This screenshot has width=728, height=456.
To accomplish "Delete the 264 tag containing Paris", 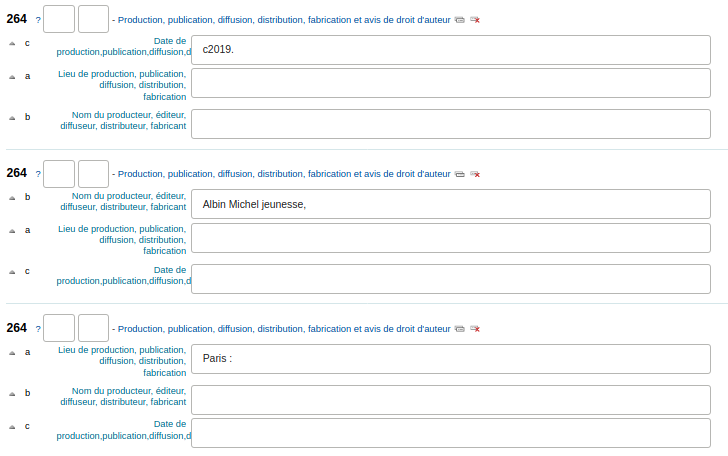I will pos(475,329).
